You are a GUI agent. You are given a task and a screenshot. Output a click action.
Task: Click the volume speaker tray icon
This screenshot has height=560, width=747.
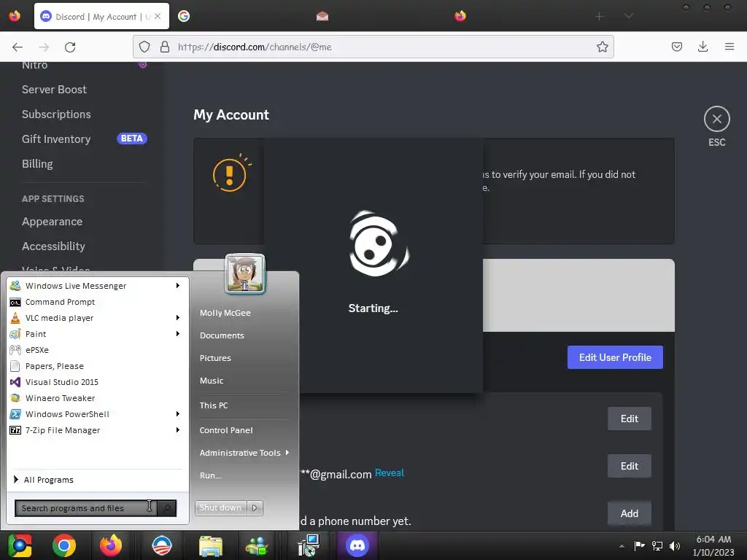[x=675, y=545]
